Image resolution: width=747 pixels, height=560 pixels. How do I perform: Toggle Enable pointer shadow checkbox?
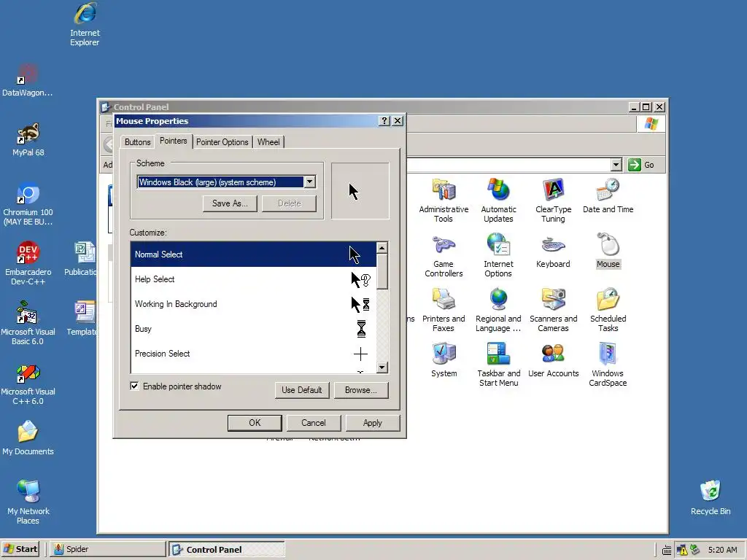tap(134, 386)
